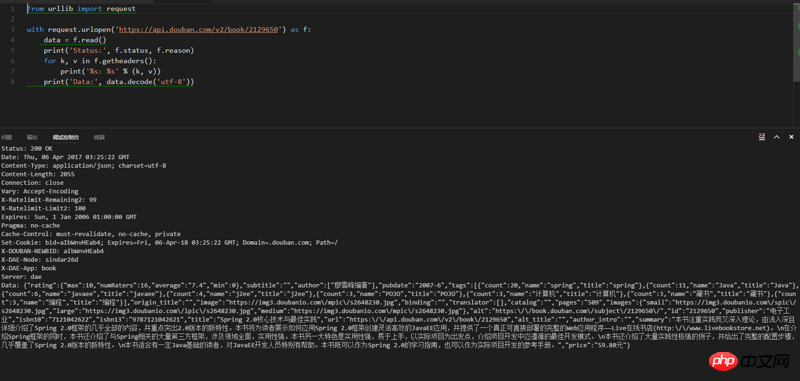The height and width of the screenshot is (381, 800).
Task: Click the "print('%s: %s' % (k, v))" line
Action: pyautogui.click(x=111, y=71)
